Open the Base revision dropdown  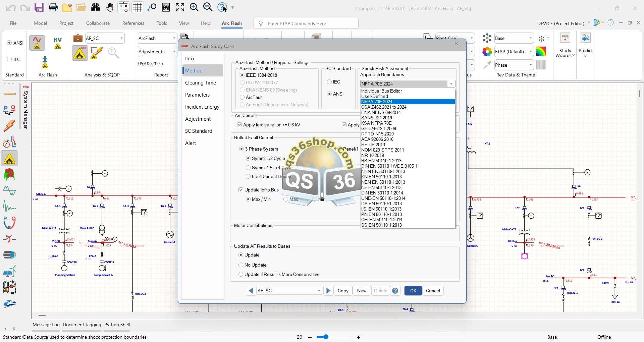pos(531,38)
